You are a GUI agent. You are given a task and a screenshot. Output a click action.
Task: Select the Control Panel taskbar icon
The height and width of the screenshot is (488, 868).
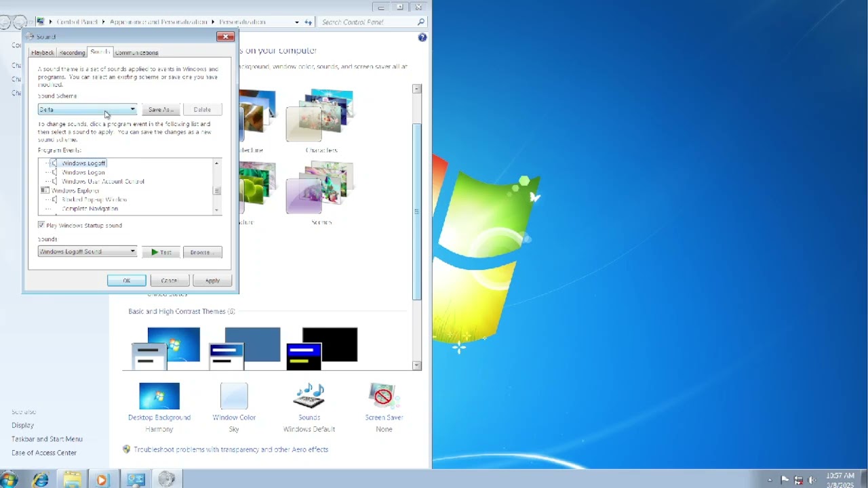coord(136,479)
